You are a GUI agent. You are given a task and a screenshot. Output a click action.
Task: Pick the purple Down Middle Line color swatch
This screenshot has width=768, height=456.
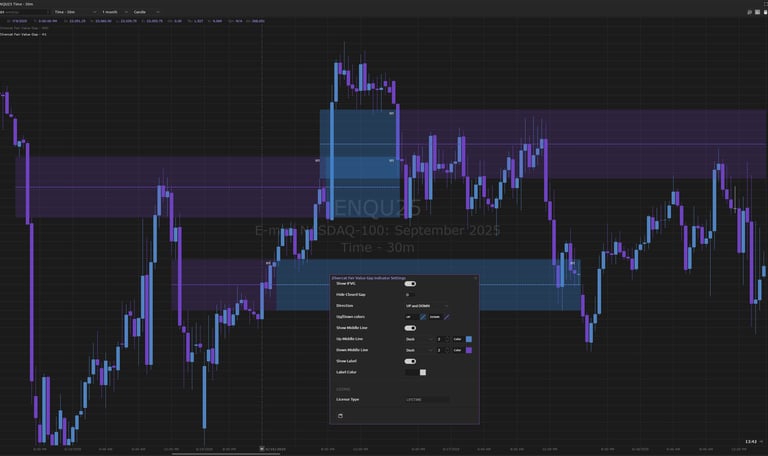(469, 350)
